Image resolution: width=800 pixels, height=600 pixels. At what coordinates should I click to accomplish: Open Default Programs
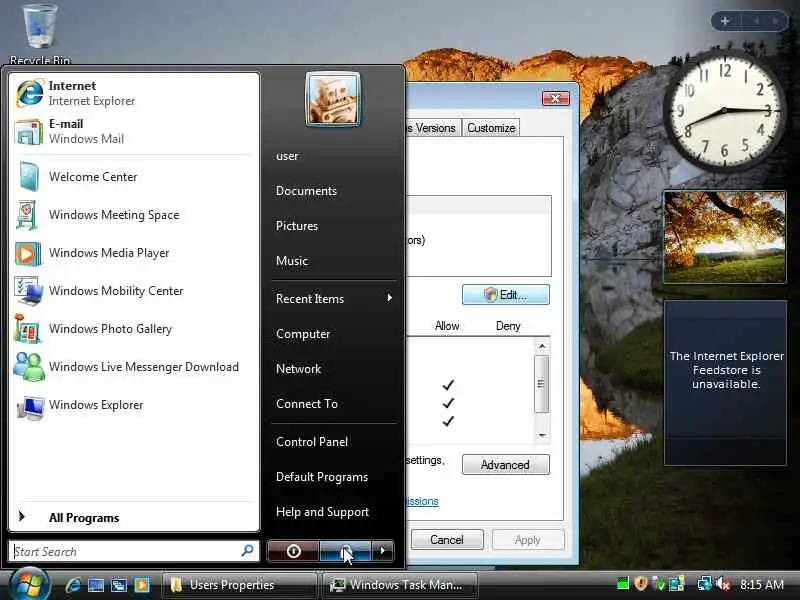click(321, 477)
